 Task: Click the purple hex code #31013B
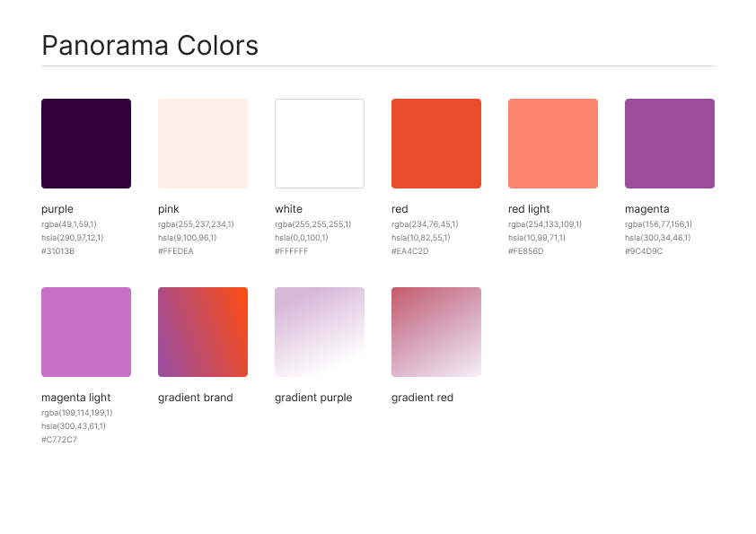57,251
